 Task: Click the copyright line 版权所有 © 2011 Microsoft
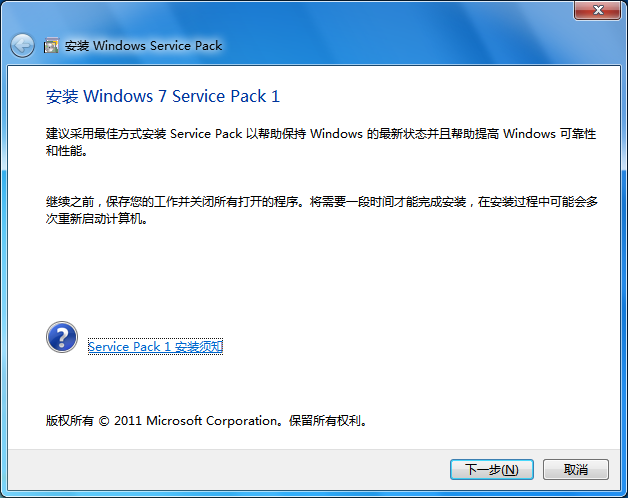point(206,421)
